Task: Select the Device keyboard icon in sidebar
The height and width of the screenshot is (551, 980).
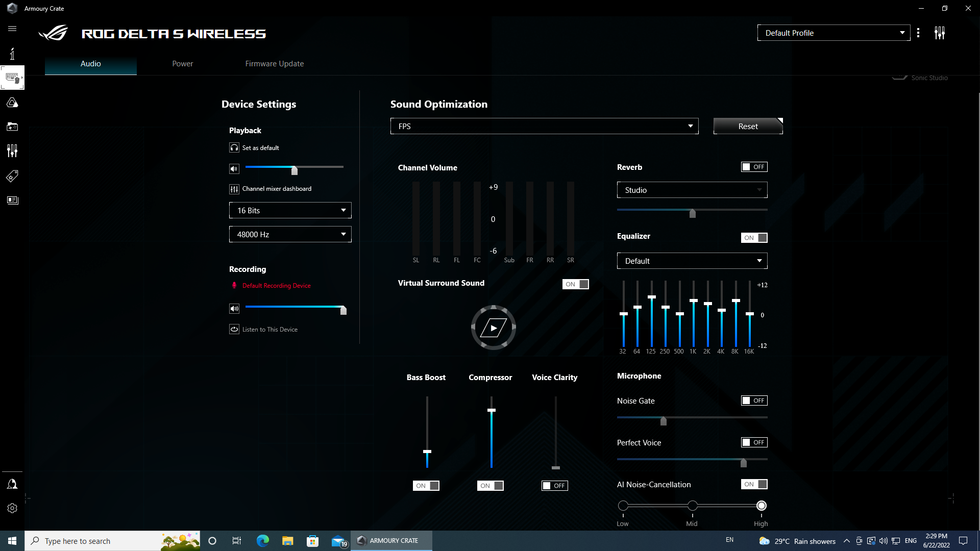Action: [x=12, y=78]
